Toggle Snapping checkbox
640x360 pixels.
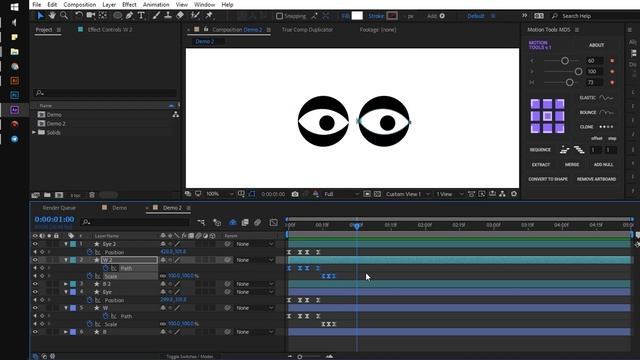pos(280,16)
